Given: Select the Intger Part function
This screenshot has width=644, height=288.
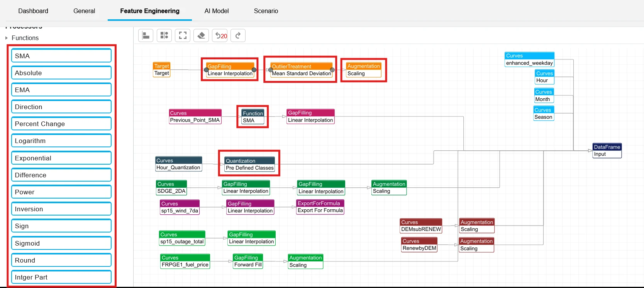Looking at the screenshot, I should click(61, 277).
